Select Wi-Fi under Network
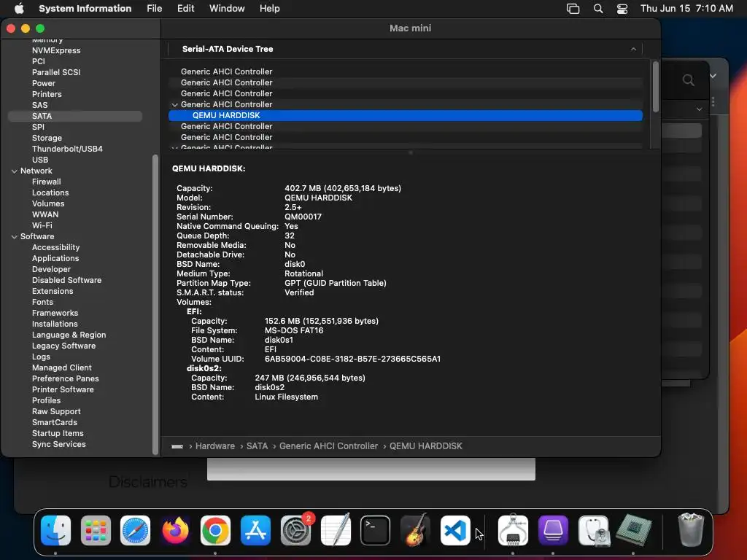The height and width of the screenshot is (560, 747). [42, 226]
